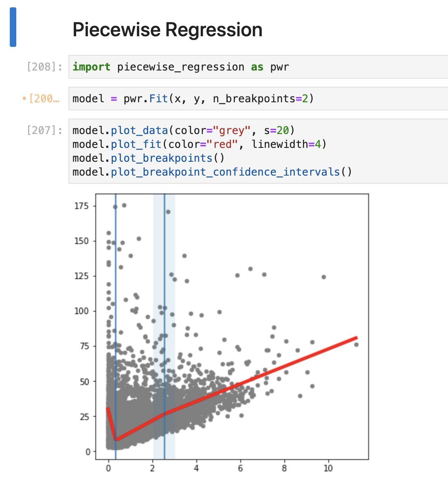
Task: Click the orange modified dot by the [200… prompt
Action: (x=24, y=99)
